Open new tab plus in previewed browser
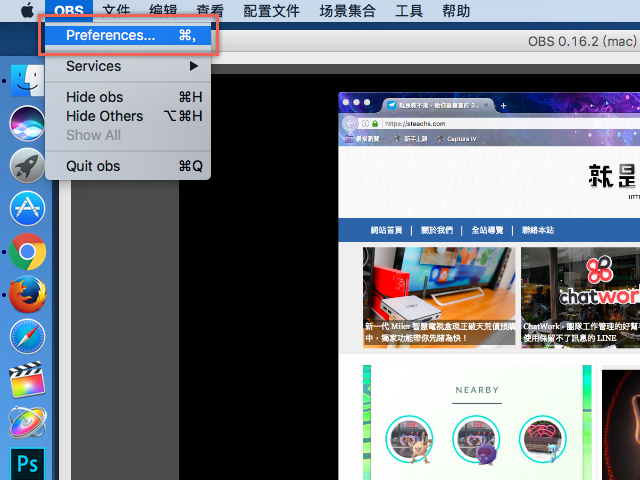 [x=503, y=106]
